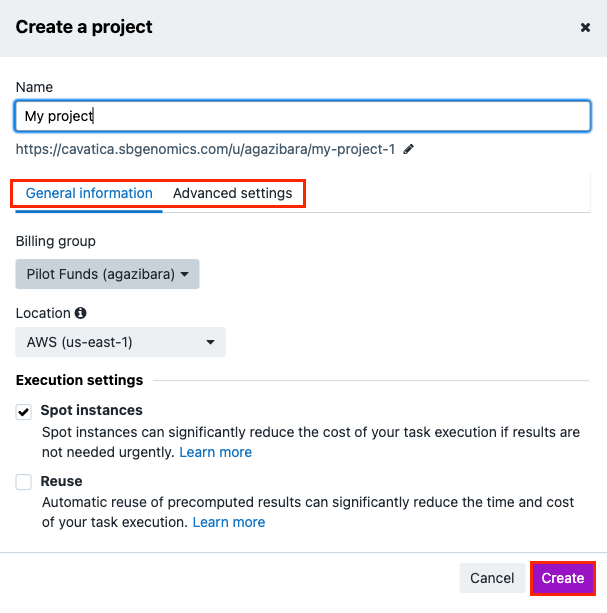Click the Spot instances label text

click(x=91, y=410)
